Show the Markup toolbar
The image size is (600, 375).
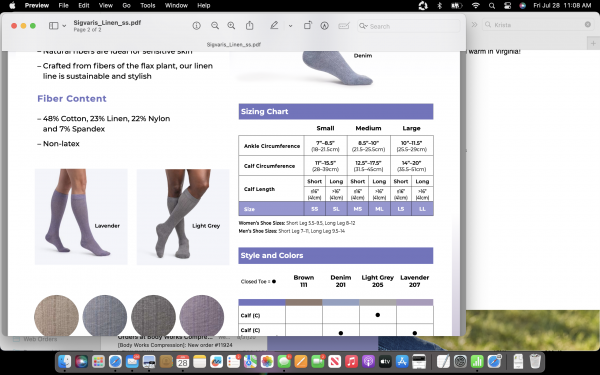coord(324,26)
